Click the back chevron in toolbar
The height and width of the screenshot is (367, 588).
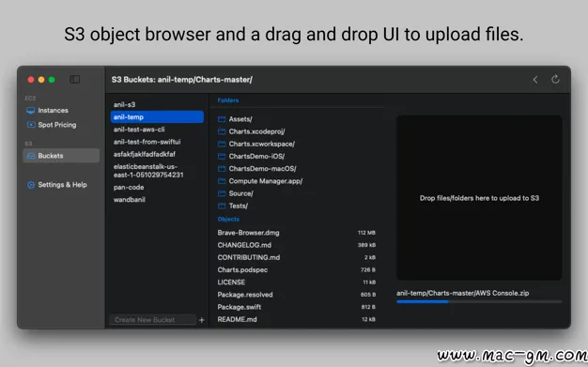coord(535,80)
